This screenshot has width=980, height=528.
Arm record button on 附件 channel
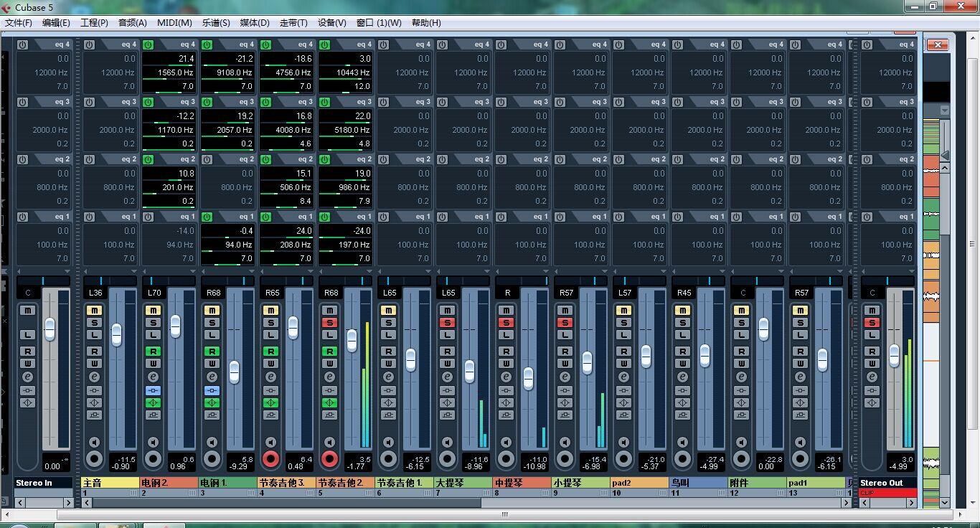pos(741,458)
